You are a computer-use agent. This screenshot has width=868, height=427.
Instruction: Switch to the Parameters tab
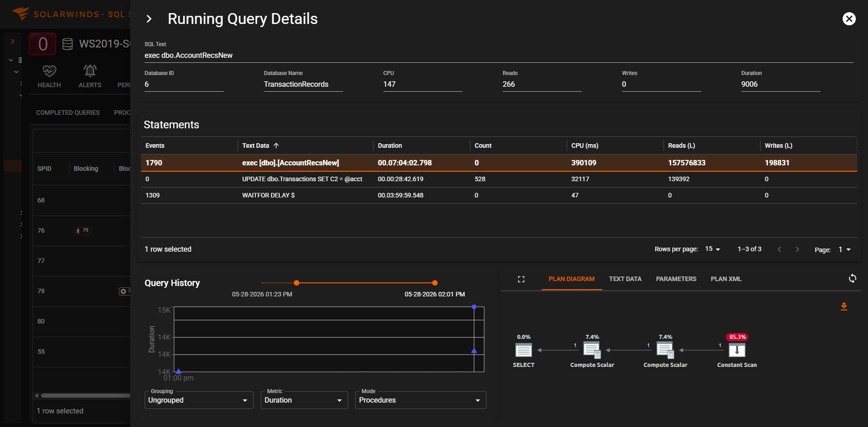pos(676,279)
